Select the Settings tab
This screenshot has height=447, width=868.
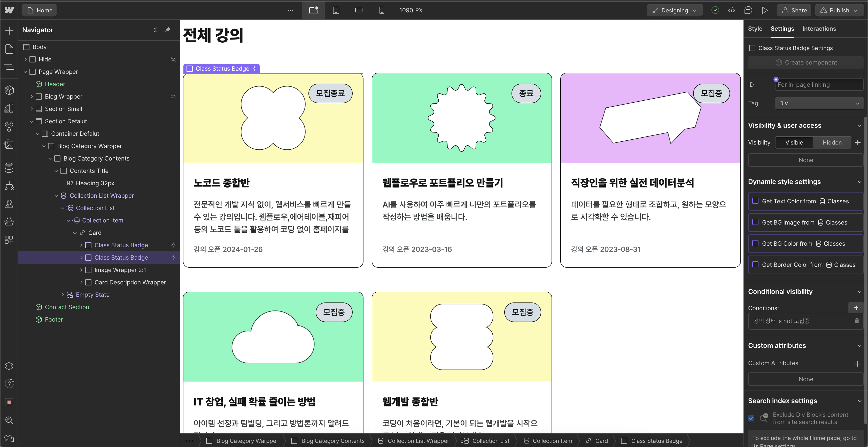[x=782, y=29]
